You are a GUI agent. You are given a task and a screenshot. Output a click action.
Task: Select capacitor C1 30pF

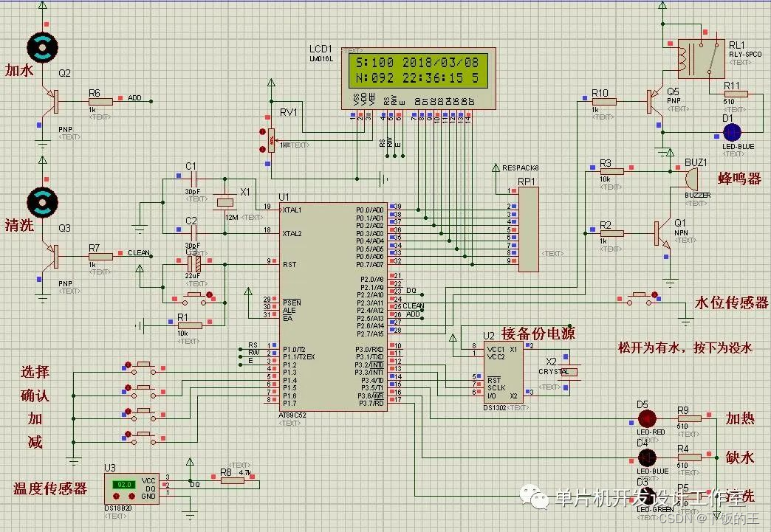[x=193, y=179]
